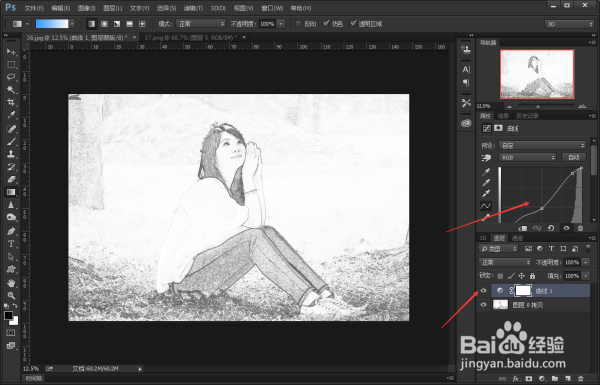Toggle lock transparent pixels
Viewport: 600px width, 385px height.
[500, 276]
